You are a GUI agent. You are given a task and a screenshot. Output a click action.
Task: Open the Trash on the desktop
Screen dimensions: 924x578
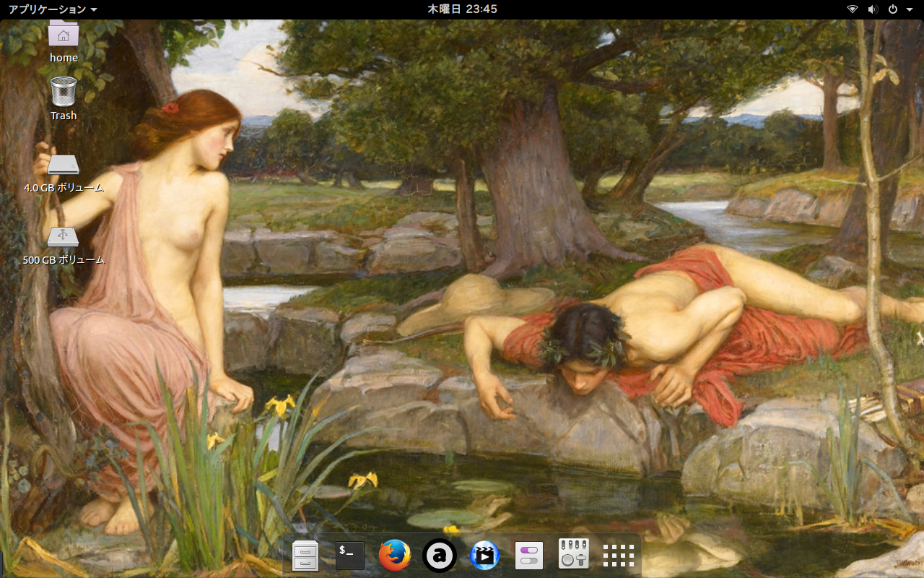tap(64, 92)
